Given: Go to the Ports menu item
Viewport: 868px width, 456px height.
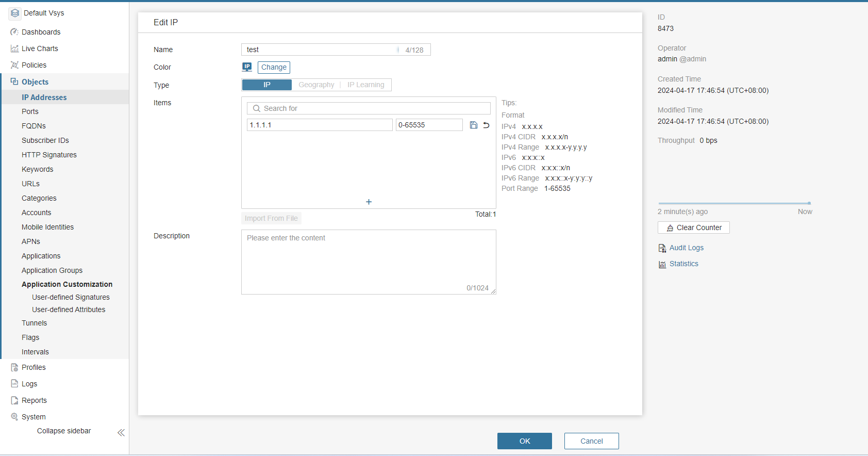Looking at the screenshot, I should click(30, 111).
